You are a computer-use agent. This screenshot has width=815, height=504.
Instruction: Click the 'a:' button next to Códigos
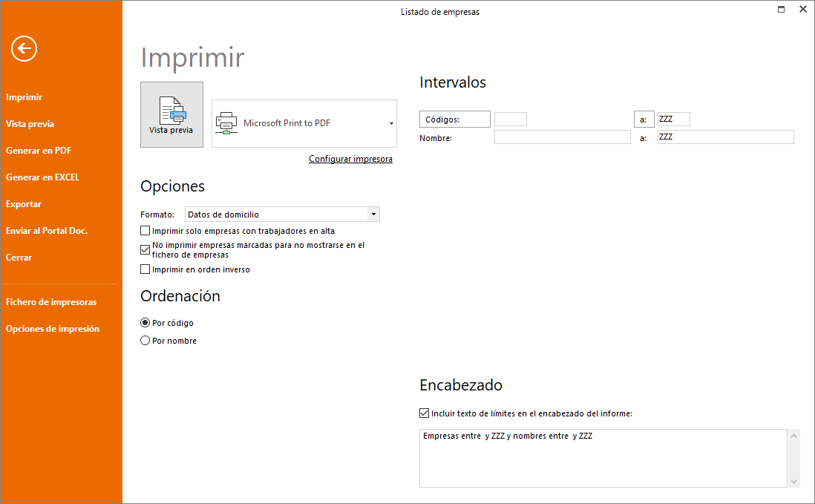click(644, 119)
